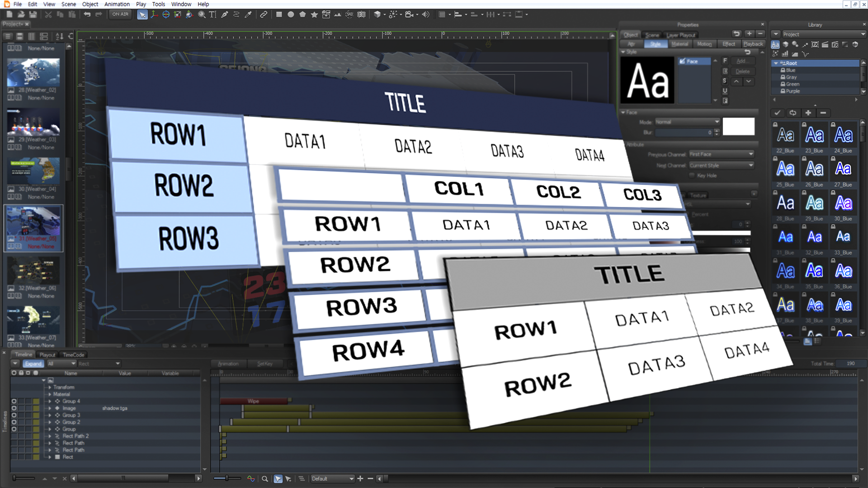This screenshot has height=488, width=868.
Task: Toggle visibility of Group 2 in timeline
Action: pyautogui.click(x=14, y=422)
